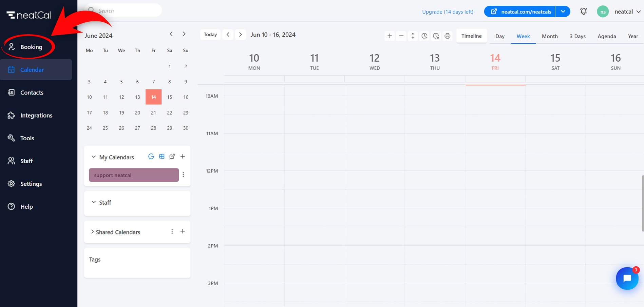Click the Today button

click(x=210, y=35)
